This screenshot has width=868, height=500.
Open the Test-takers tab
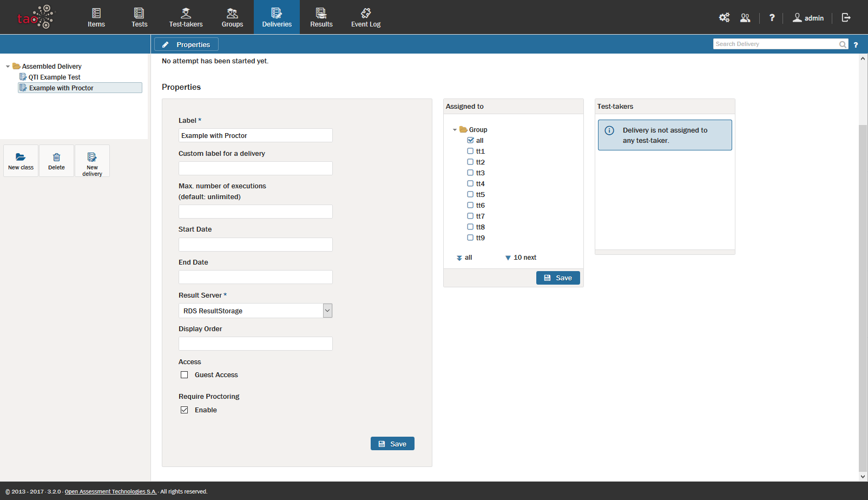point(186,17)
